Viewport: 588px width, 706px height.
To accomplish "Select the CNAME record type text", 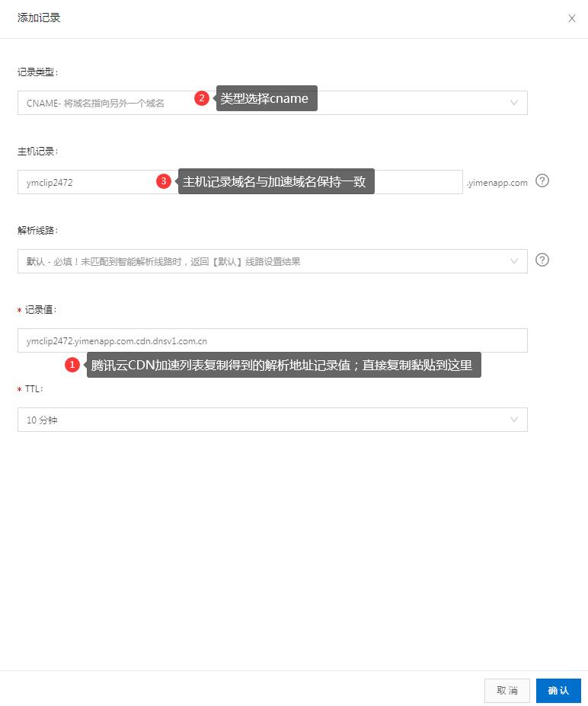I will (x=95, y=103).
